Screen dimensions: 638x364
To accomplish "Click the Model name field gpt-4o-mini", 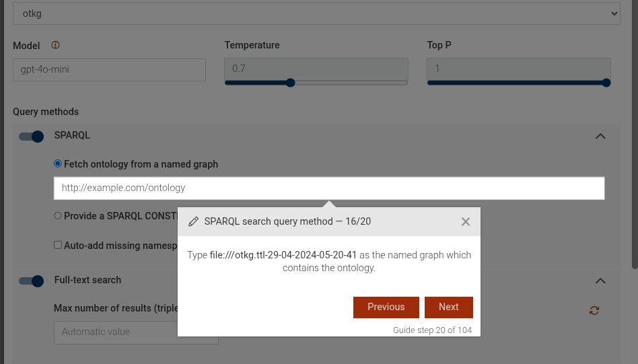I will [109, 69].
